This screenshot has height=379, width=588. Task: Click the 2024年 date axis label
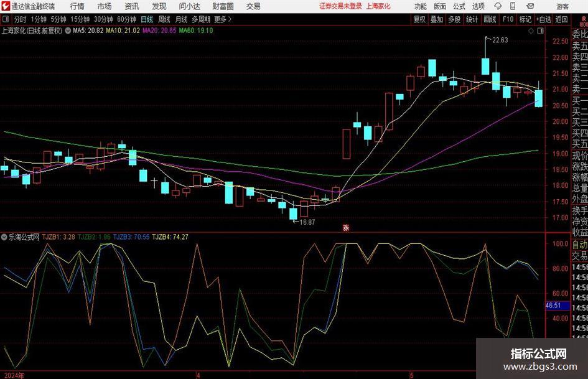click(14, 375)
